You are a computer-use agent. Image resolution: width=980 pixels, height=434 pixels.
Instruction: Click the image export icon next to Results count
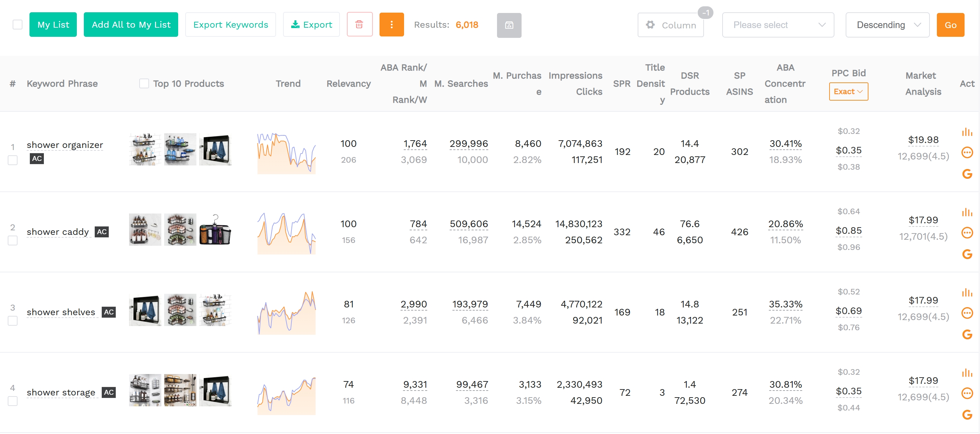(509, 26)
